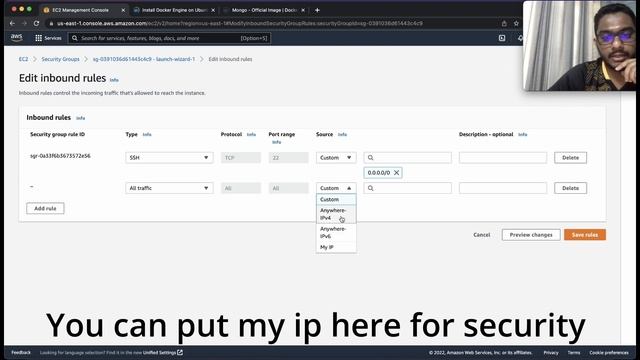Image resolution: width=640 pixels, height=360 pixels.
Task: Open Info link next to Protocol column
Action: [251, 134]
